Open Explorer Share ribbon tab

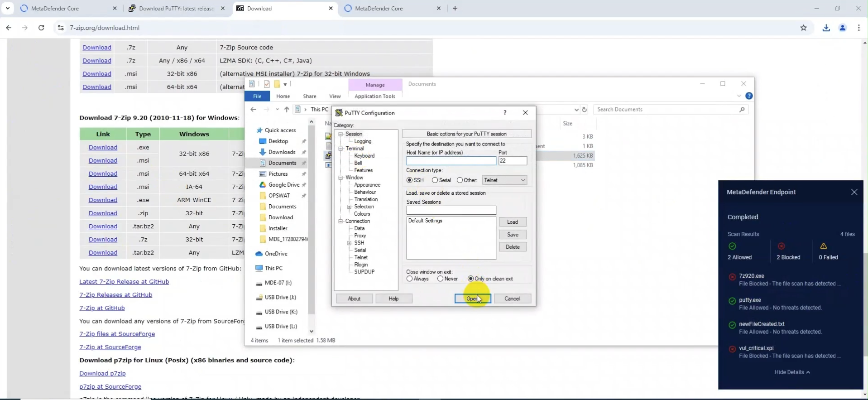pyautogui.click(x=310, y=96)
